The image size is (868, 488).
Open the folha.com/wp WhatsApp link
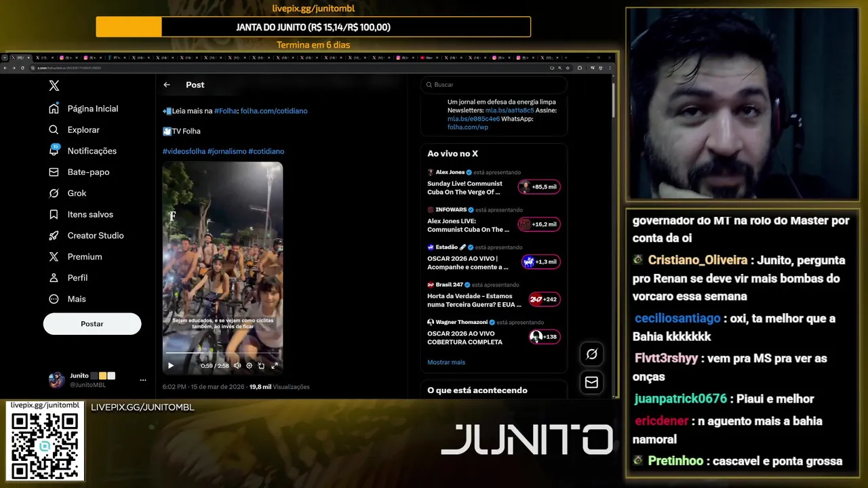tap(468, 127)
